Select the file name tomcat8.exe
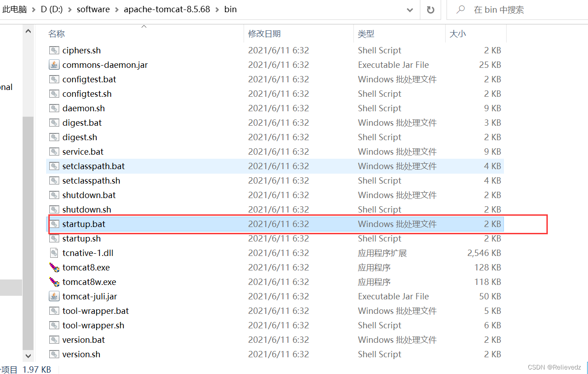 [x=86, y=268]
